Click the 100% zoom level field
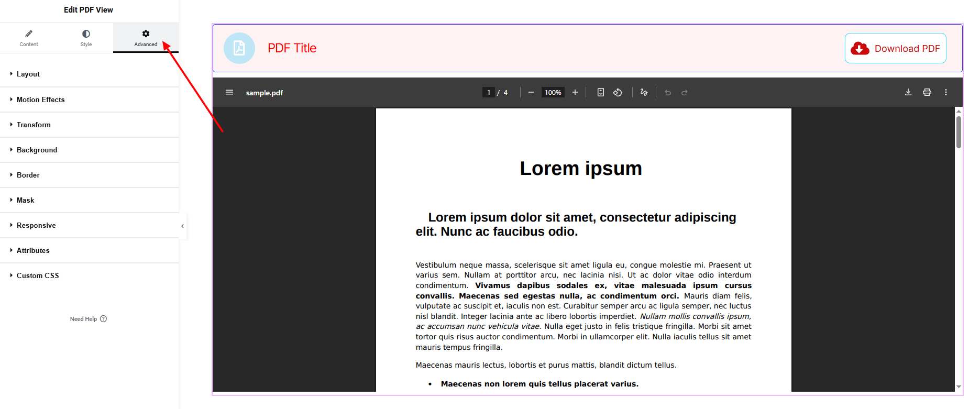The image size is (980, 409). pyautogui.click(x=553, y=92)
